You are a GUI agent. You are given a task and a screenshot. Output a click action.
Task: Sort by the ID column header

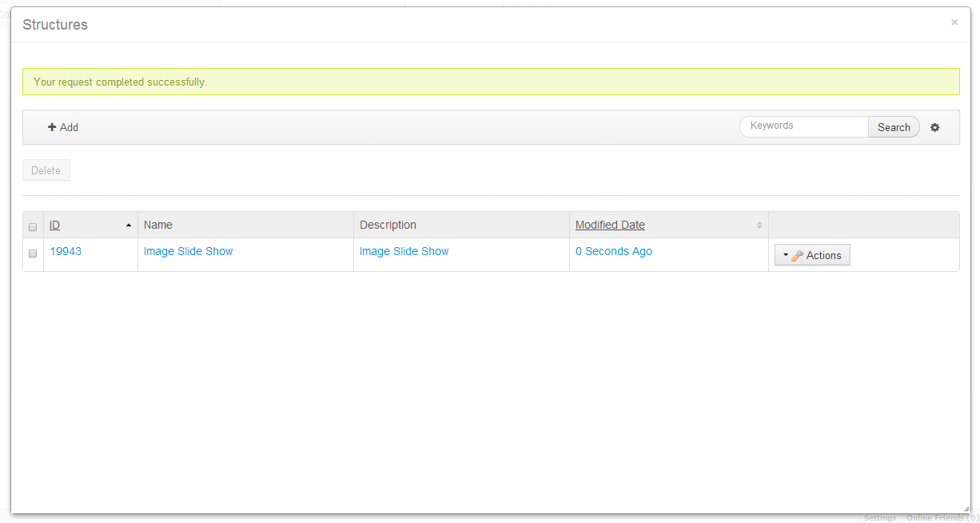[54, 225]
